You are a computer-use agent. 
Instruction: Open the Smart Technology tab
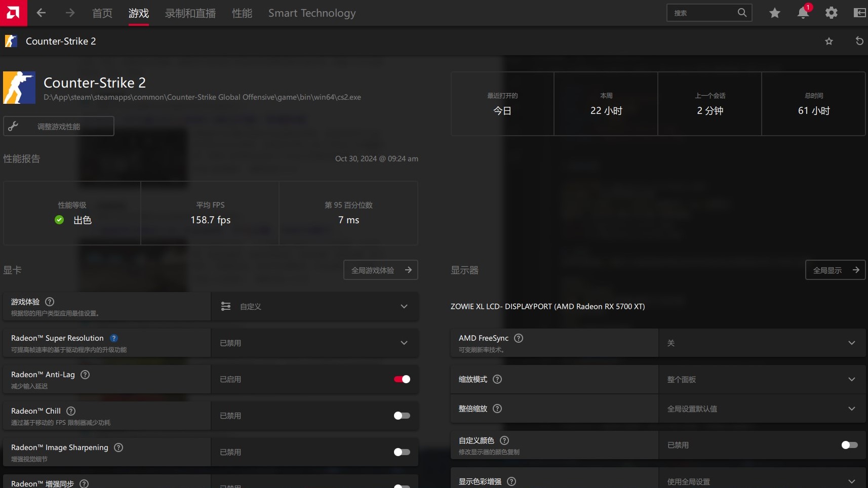312,13
